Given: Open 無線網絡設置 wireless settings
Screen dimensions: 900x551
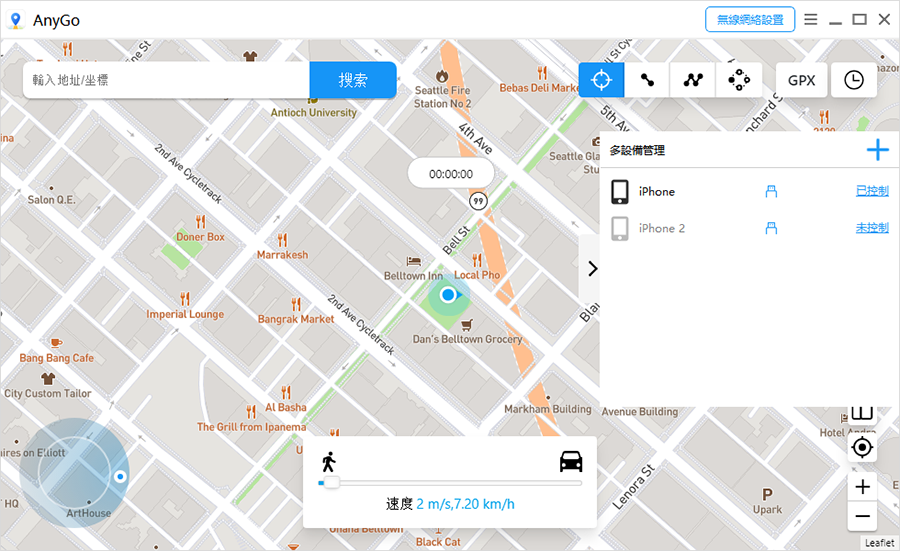Looking at the screenshot, I should [x=750, y=19].
